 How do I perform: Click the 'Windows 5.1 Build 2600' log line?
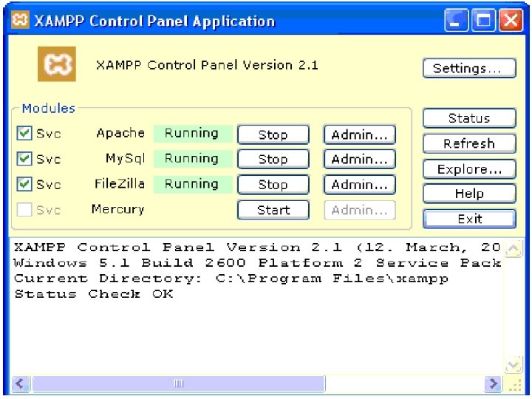(x=258, y=262)
